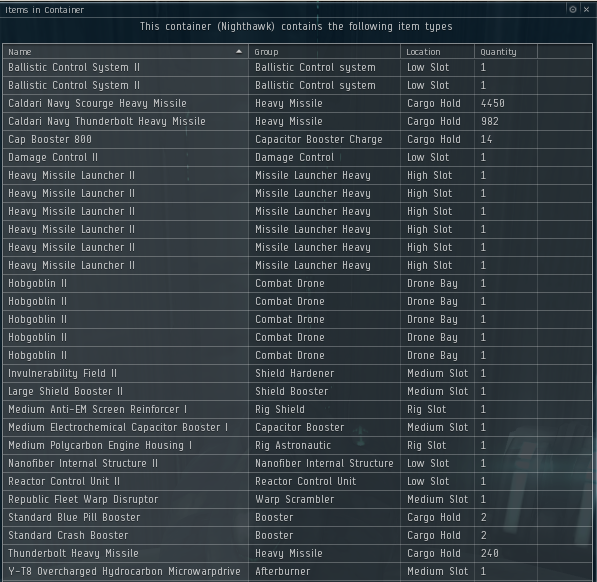The height and width of the screenshot is (582, 597).
Task: Select the Y-T8 Overcharged Hydrocarbon Microwarpdrive row
Action: [297, 571]
